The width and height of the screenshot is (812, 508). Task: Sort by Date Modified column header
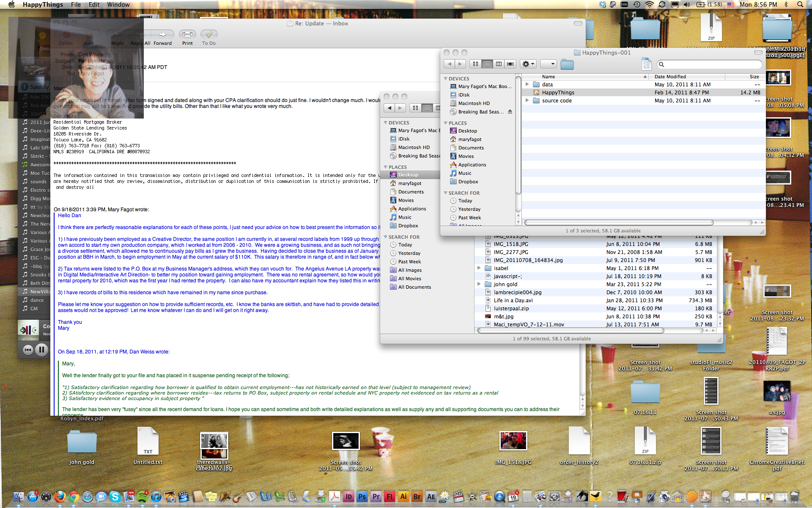(688, 77)
